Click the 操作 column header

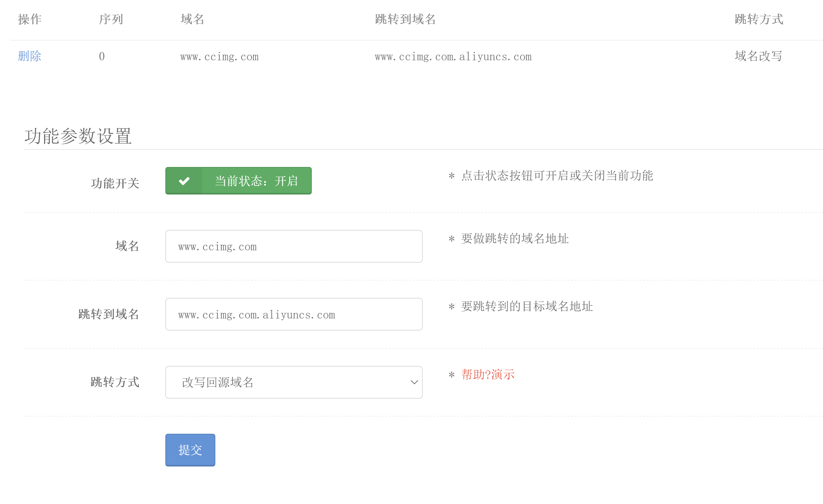[x=30, y=19]
